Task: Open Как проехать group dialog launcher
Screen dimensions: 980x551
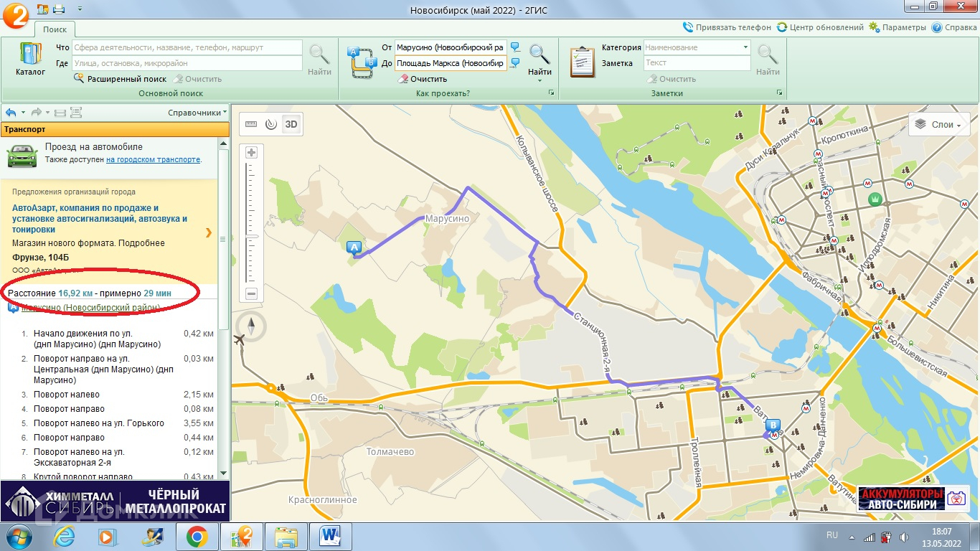Action: [x=552, y=93]
